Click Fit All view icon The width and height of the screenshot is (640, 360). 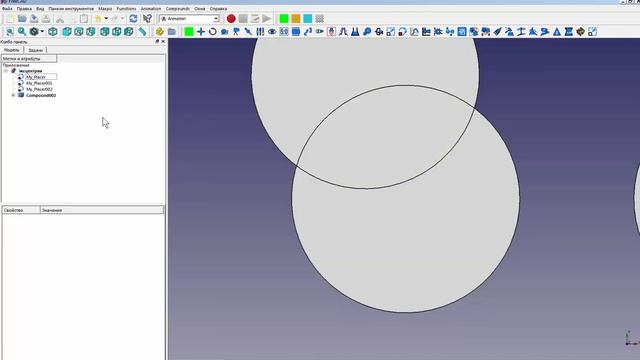click(x=10, y=31)
